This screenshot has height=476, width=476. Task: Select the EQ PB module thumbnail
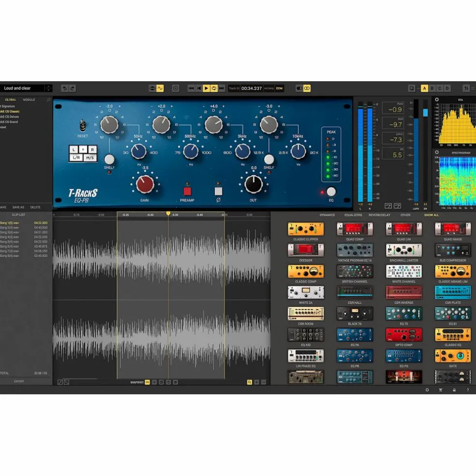(355, 356)
